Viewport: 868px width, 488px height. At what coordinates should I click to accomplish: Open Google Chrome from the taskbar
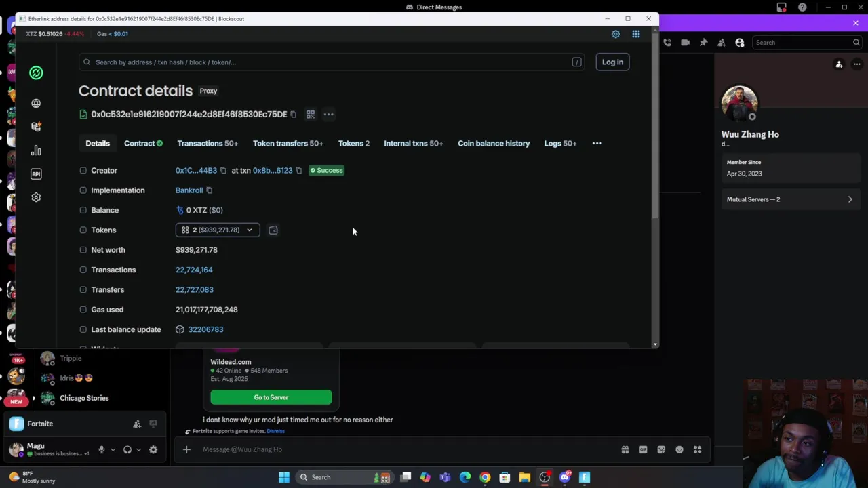click(485, 477)
